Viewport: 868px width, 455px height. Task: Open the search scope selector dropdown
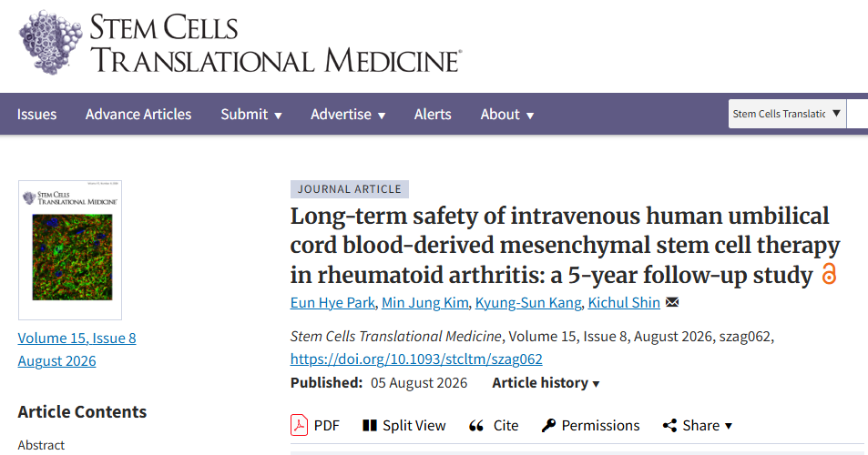pyautogui.click(x=787, y=114)
